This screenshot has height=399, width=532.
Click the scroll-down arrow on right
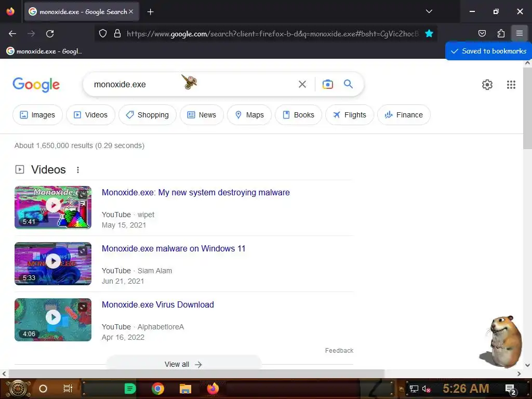(x=527, y=365)
